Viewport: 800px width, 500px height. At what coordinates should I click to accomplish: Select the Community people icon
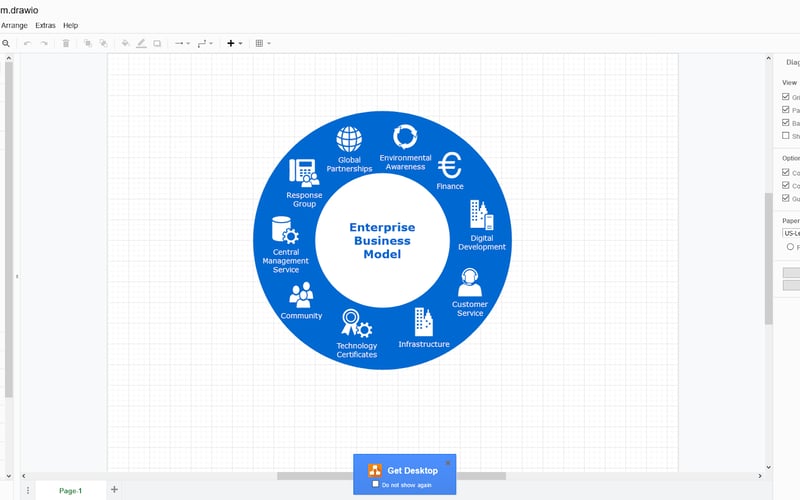click(x=301, y=295)
